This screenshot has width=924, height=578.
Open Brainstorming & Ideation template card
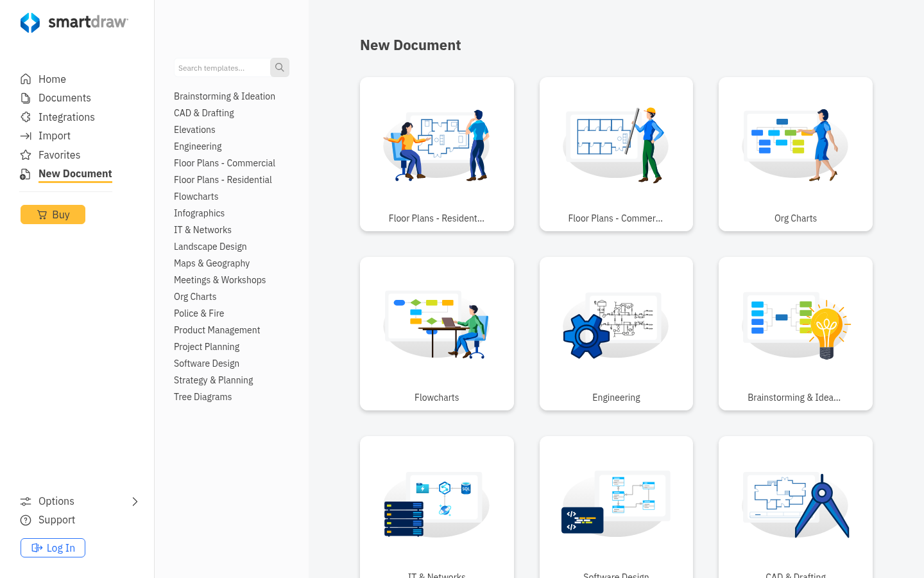(796, 333)
